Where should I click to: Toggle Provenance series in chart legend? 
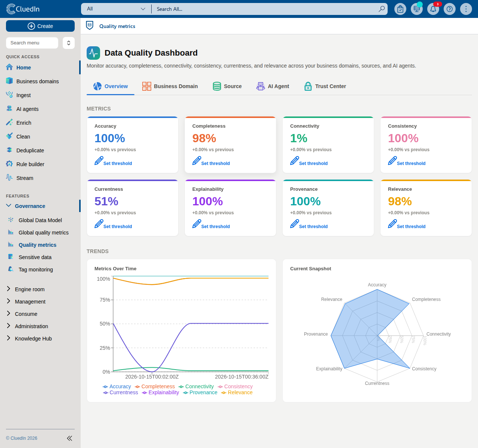(200, 392)
